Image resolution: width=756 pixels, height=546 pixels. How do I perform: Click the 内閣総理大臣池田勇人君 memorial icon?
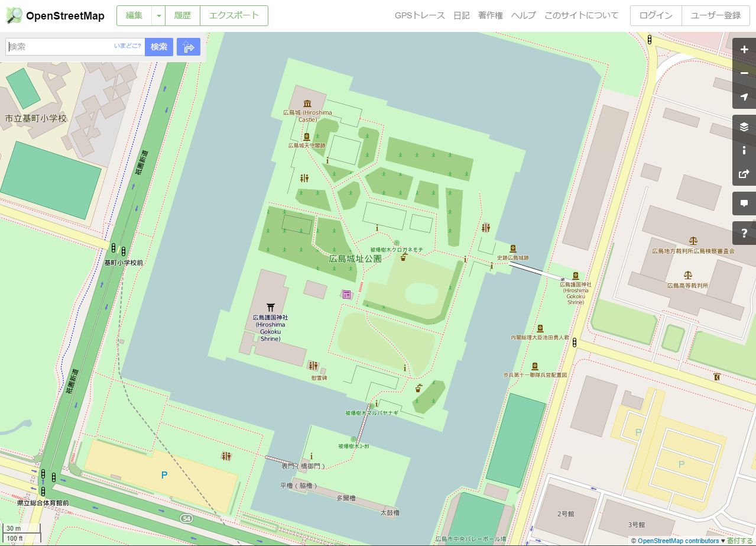tap(540, 328)
